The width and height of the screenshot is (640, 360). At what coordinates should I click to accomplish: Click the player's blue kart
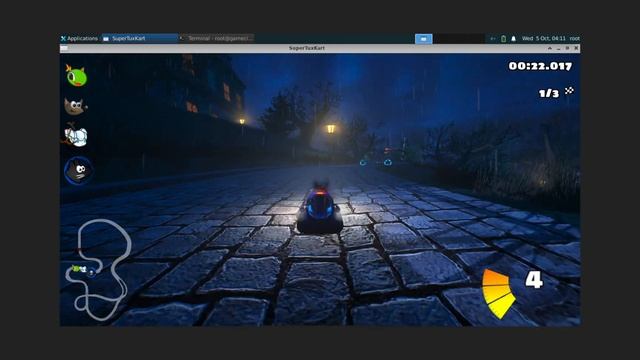pos(320,208)
